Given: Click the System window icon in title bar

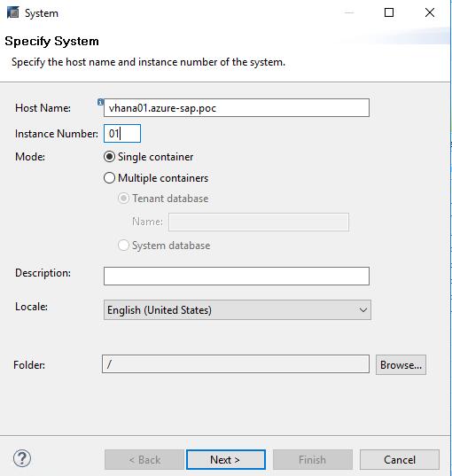Looking at the screenshot, I should (12, 12).
